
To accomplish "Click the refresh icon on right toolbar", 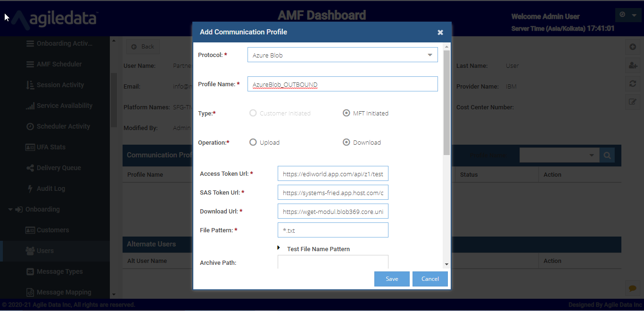I will pos(633,83).
